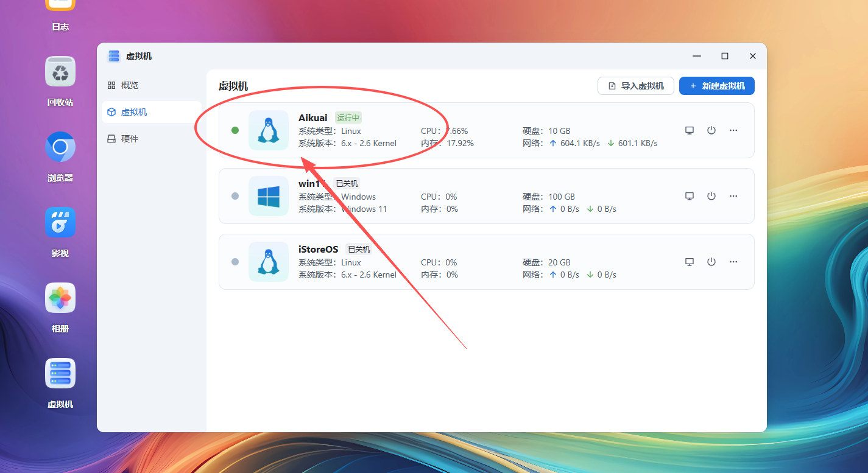Click the power icon for Aikuai
868x473 pixels.
[711, 130]
